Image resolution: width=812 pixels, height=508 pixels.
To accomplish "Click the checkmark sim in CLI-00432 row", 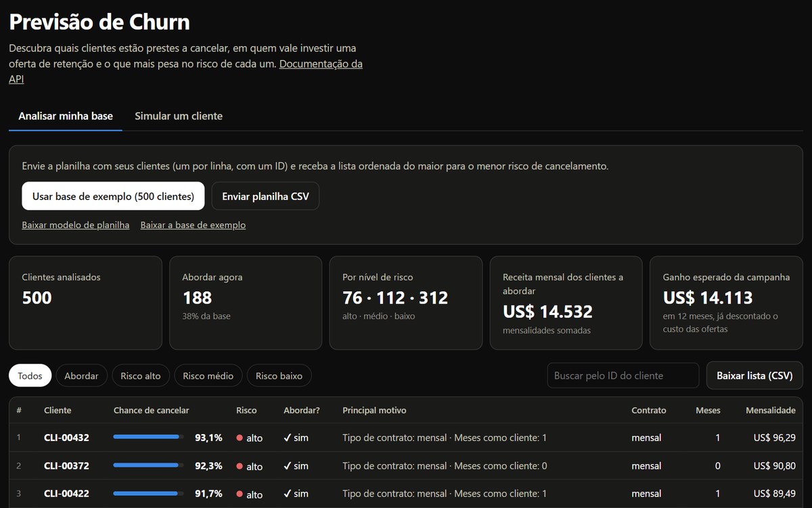I will click(296, 438).
